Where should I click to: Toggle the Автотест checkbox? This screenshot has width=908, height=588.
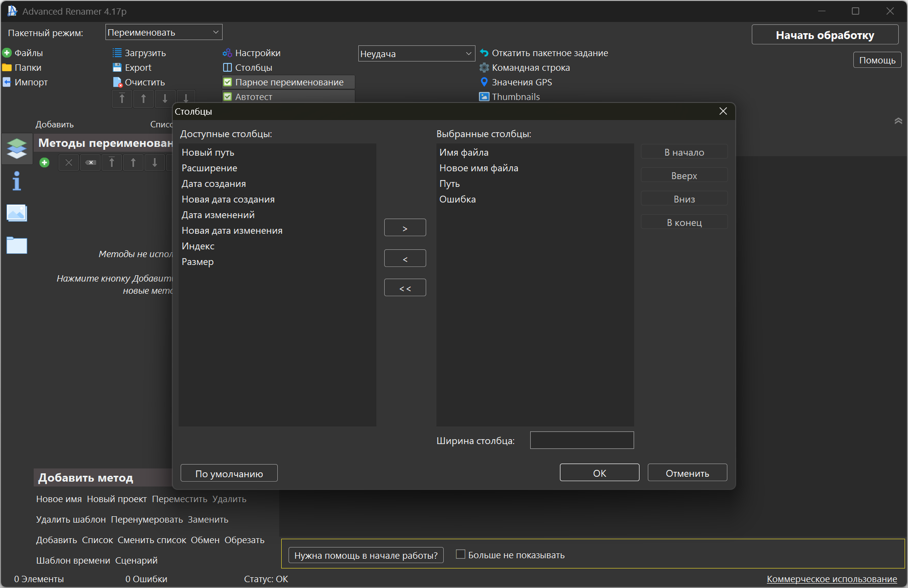pyautogui.click(x=227, y=97)
